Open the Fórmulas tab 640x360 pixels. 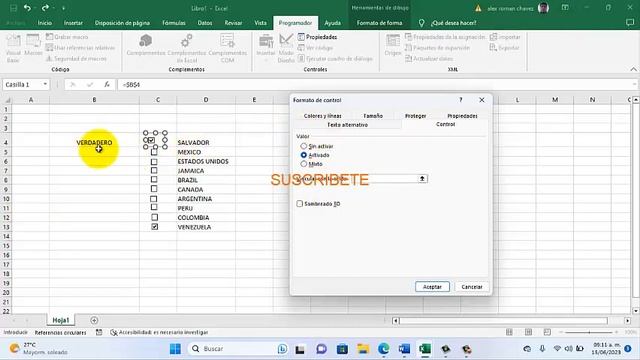174,23
